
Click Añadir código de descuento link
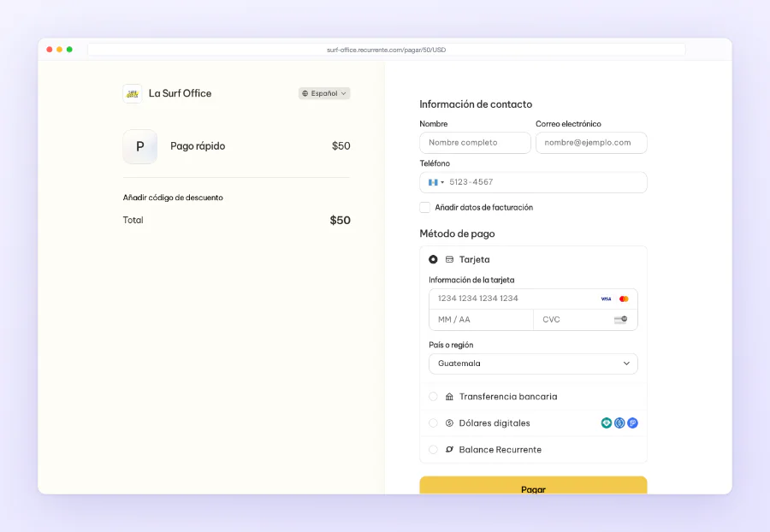pos(173,198)
